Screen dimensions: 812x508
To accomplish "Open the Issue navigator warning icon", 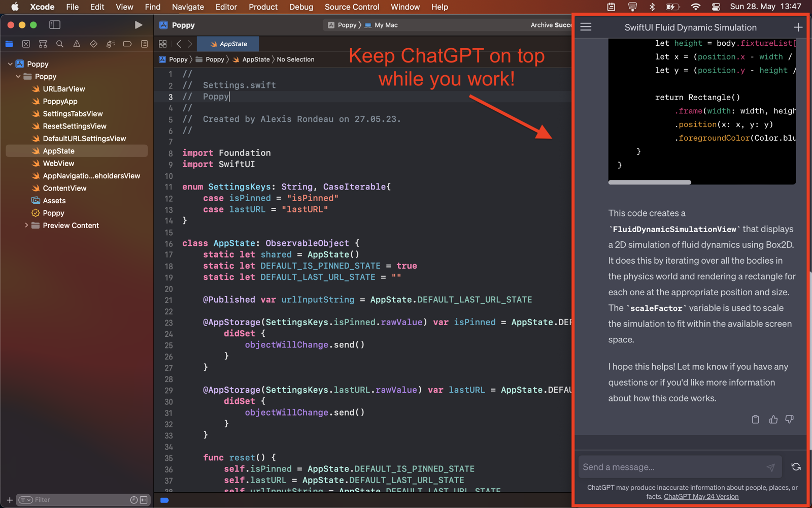I will (77, 44).
